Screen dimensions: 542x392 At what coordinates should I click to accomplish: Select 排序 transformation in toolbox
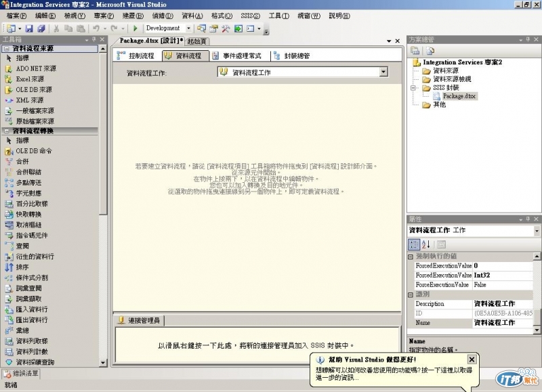[18, 267]
